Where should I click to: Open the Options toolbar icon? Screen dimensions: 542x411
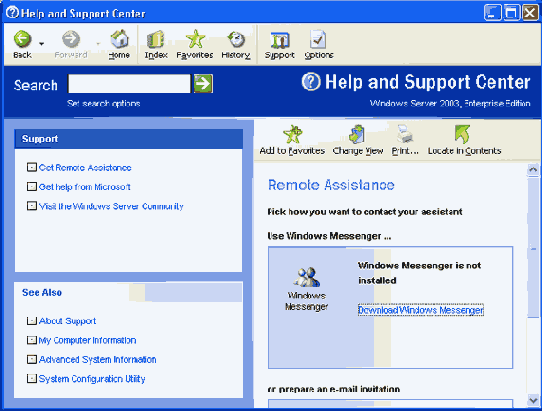tap(318, 39)
